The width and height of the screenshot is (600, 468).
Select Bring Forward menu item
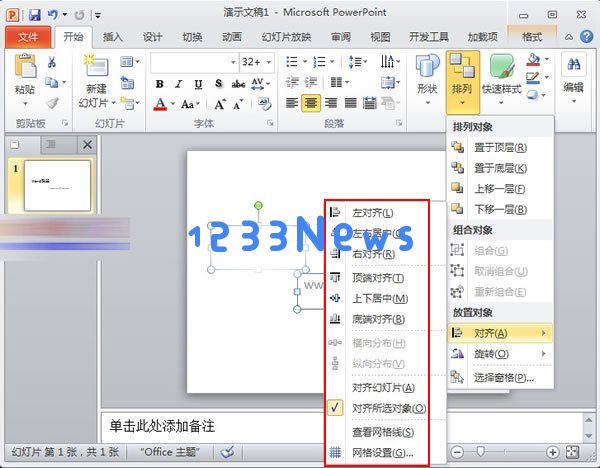click(x=501, y=189)
